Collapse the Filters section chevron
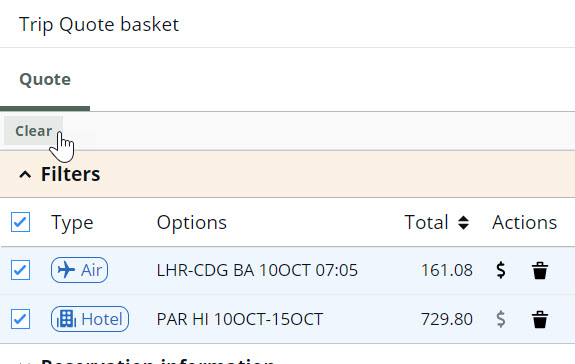575x364 pixels. [x=25, y=174]
